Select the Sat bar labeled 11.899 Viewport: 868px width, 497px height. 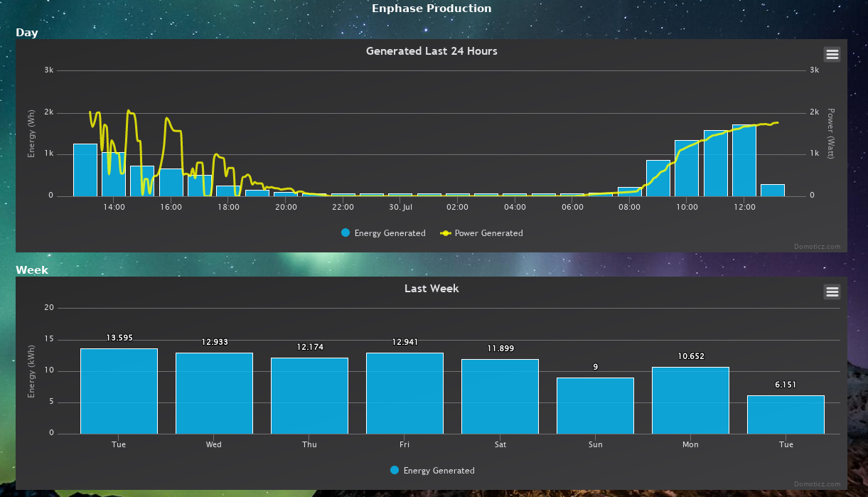click(x=500, y=396)
